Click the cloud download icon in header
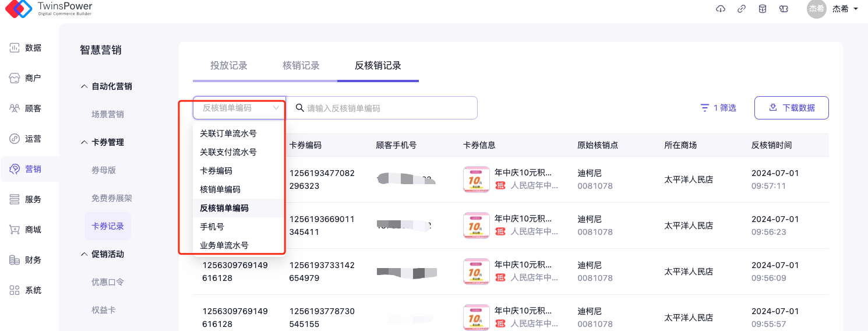868x331 pixels. click(721, 9)
